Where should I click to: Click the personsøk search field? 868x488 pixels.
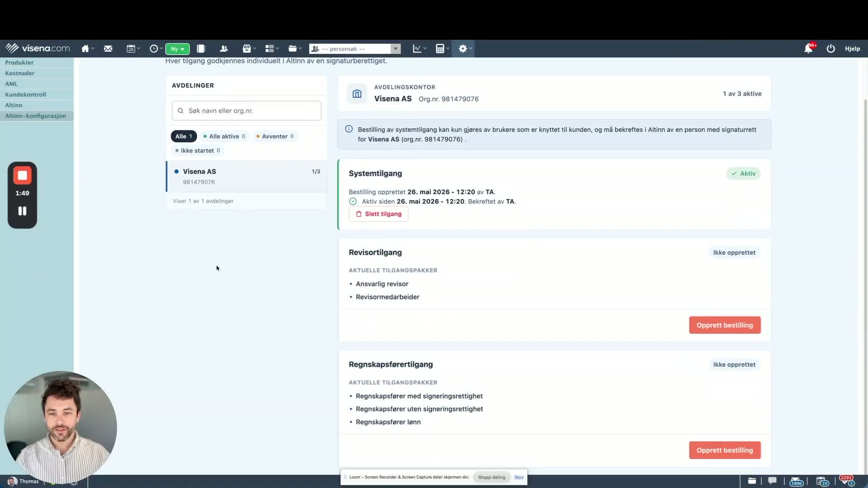tap(350, 49)
